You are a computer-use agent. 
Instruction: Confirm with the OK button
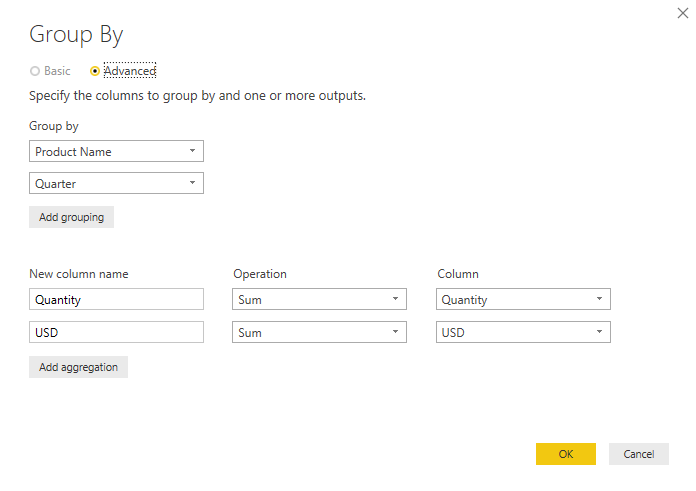point(566,454)
